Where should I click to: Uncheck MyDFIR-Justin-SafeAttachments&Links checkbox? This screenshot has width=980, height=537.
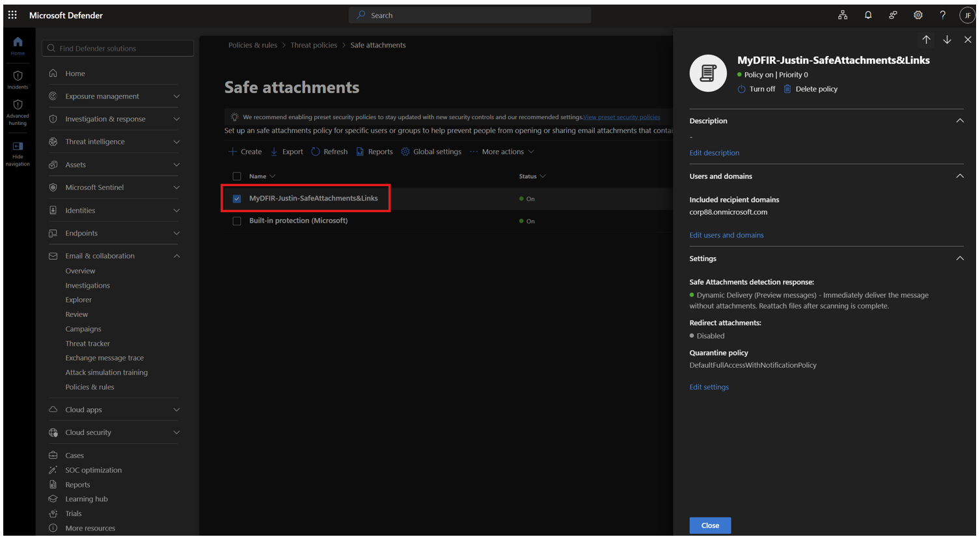[237, 199]
